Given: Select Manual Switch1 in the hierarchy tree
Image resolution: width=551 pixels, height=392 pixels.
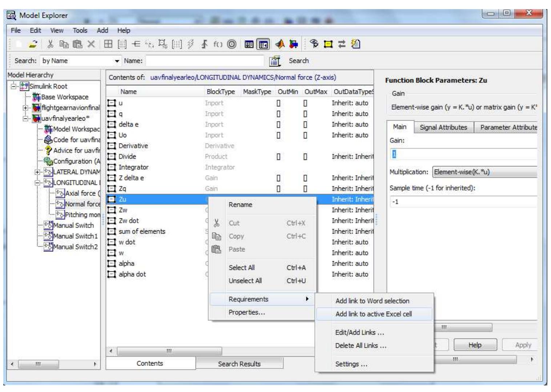Looking at the screenshot, I should pyautogui.click(x=76, y=236).
